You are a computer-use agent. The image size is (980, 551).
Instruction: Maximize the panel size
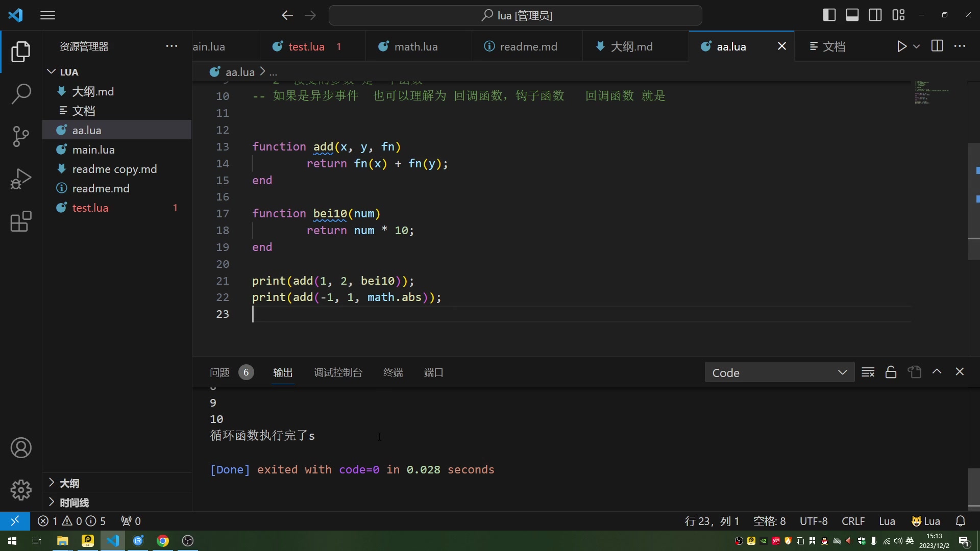pos(937,372)
